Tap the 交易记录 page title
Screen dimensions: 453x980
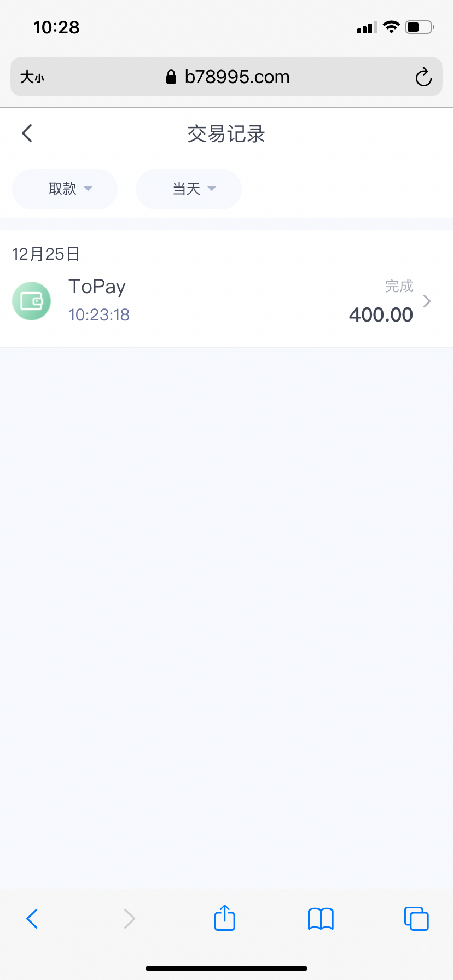(226, 134)
